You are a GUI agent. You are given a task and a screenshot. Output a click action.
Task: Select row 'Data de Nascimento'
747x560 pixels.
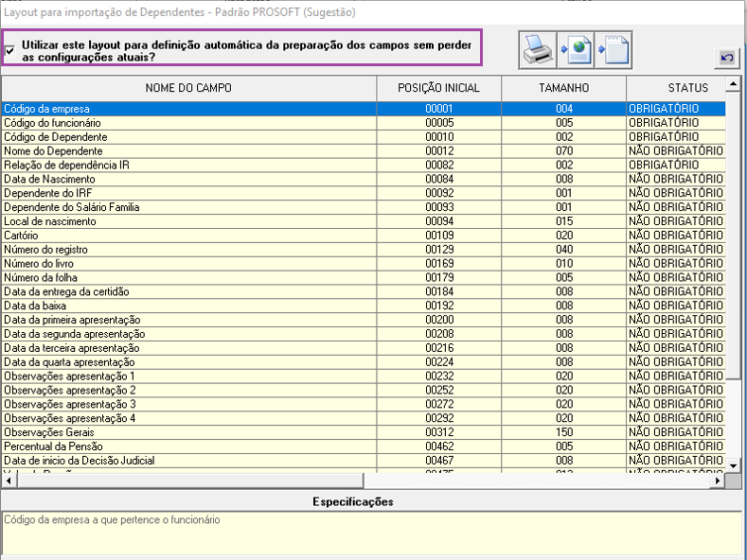[364, 179]
